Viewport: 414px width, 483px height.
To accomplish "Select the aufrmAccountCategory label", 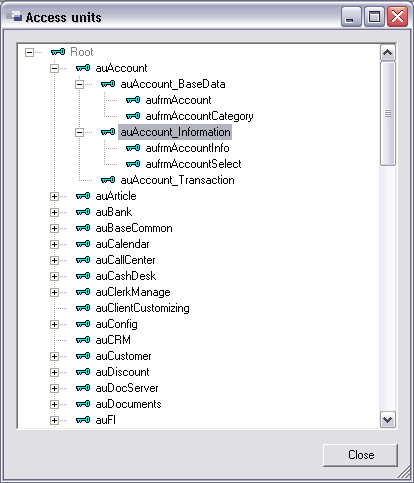I will [x=199, y=116].
